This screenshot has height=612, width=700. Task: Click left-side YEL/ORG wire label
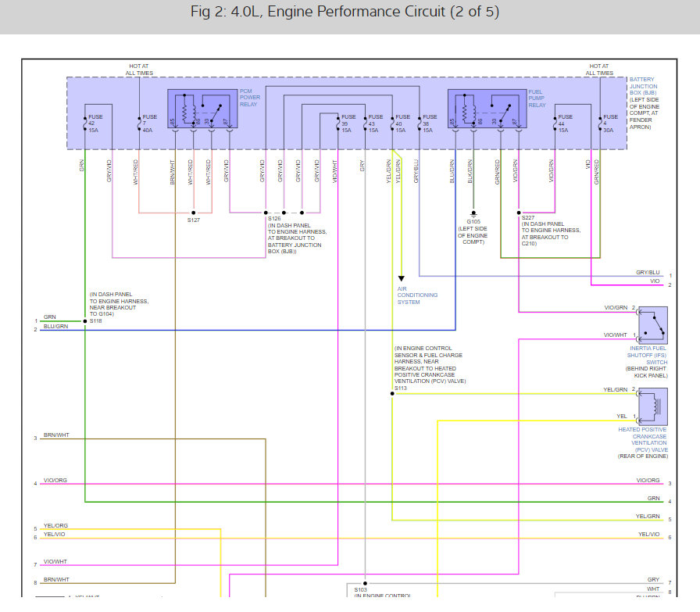[x=55, y=525]
